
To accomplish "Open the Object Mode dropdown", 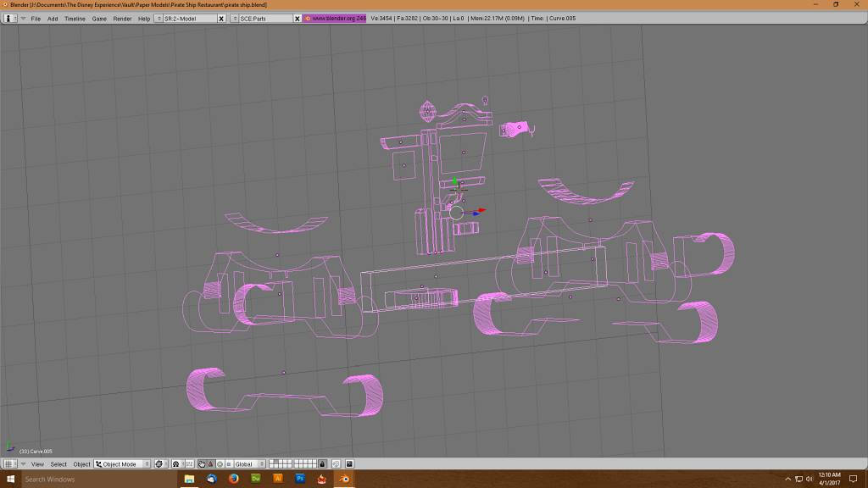I will click(122, 464).
